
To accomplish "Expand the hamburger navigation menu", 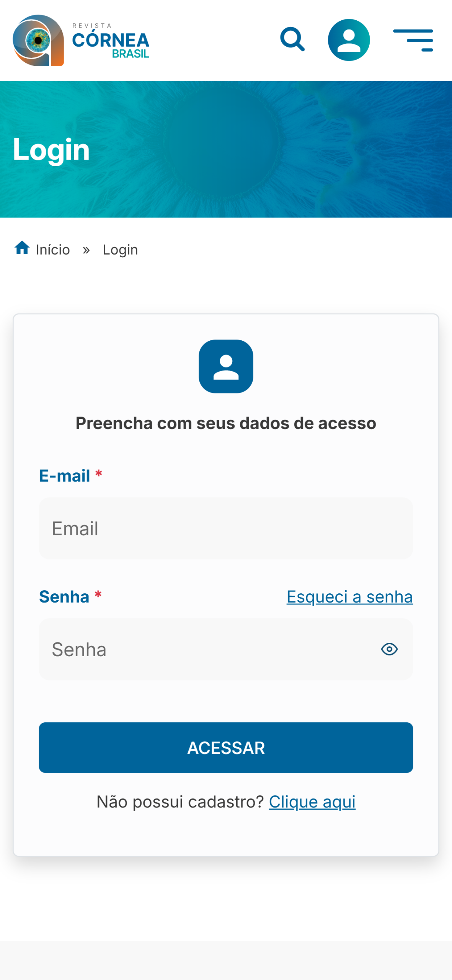I will [413, 40].
